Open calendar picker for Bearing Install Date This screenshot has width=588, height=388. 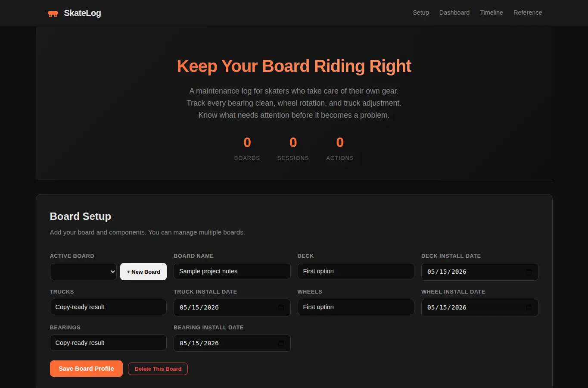(x=281, y=343)
